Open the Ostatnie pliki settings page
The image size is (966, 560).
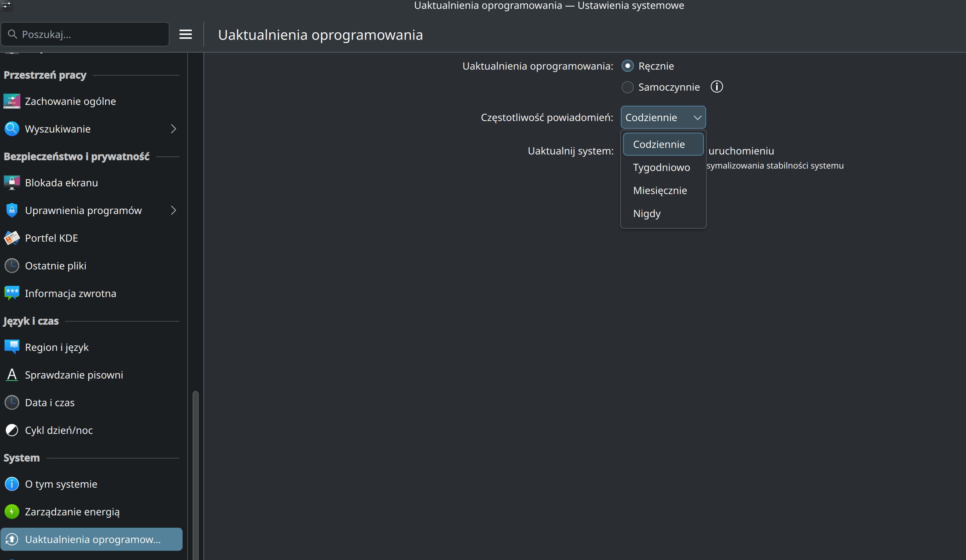coord(56,266)
